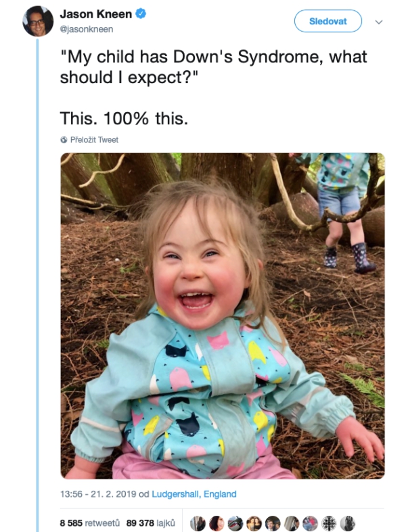The height and width of the screenshot is (532, 406).
Task: Open seventh liker avatar in the row
Action: pos(310,523)
